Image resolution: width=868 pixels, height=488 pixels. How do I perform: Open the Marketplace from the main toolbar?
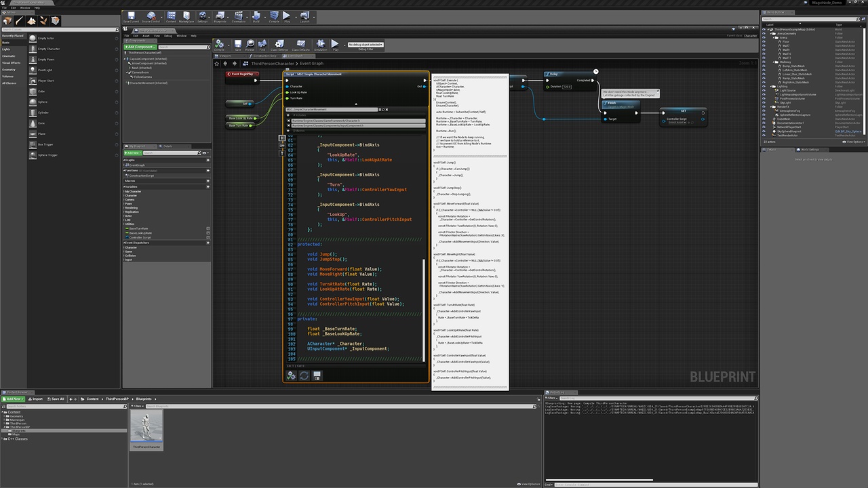point(186,16)
